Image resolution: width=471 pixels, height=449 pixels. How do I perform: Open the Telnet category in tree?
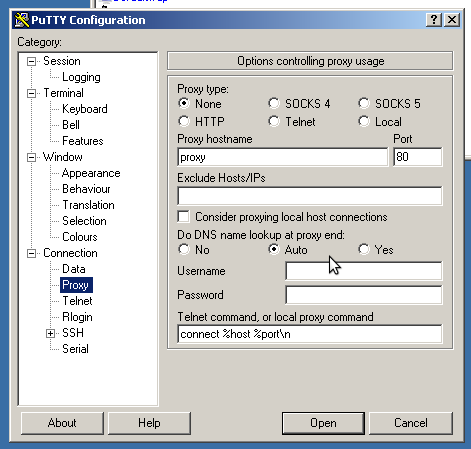[x=77, y=301]
